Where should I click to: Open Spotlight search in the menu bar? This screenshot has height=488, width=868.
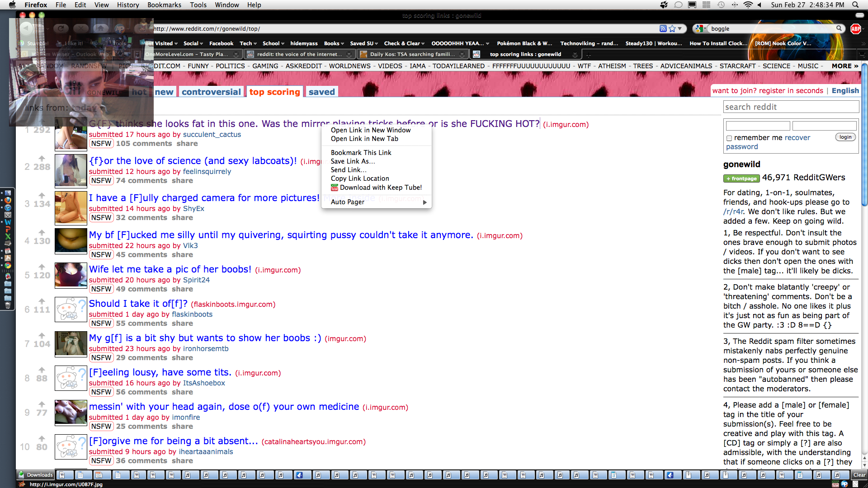(x=855, y=5)
